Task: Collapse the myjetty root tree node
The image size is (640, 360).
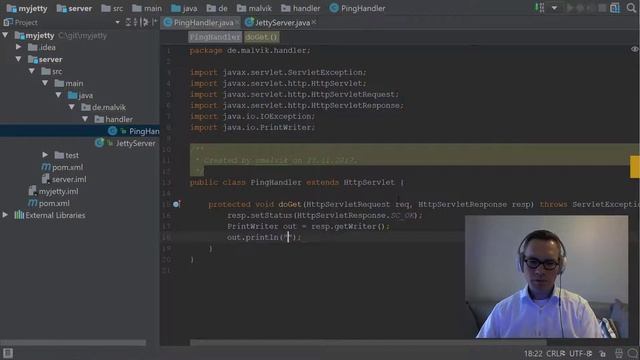Action: point(5,36)
